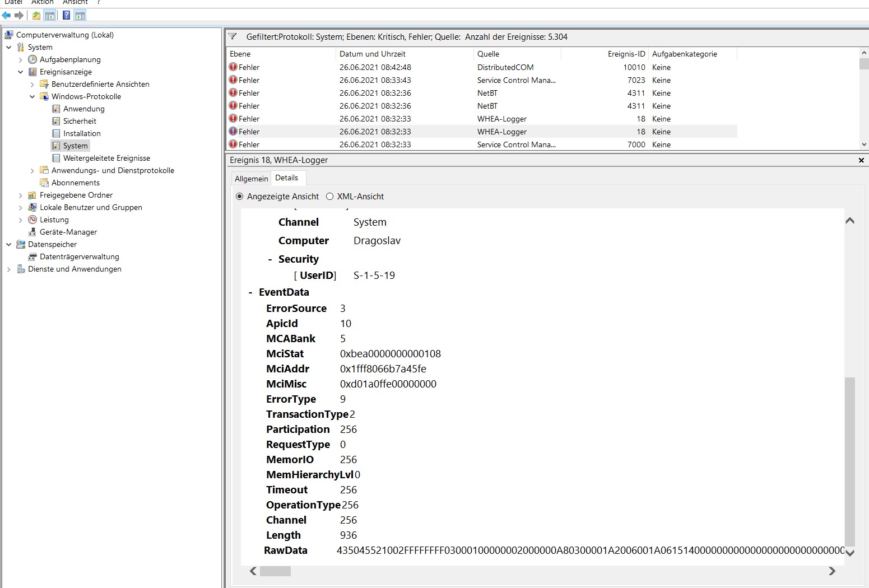This screenshot has height=588, width=869.
Task: Click the filter funnel icon in the event header
Action: pyautogui.click(x=233, y=36)
